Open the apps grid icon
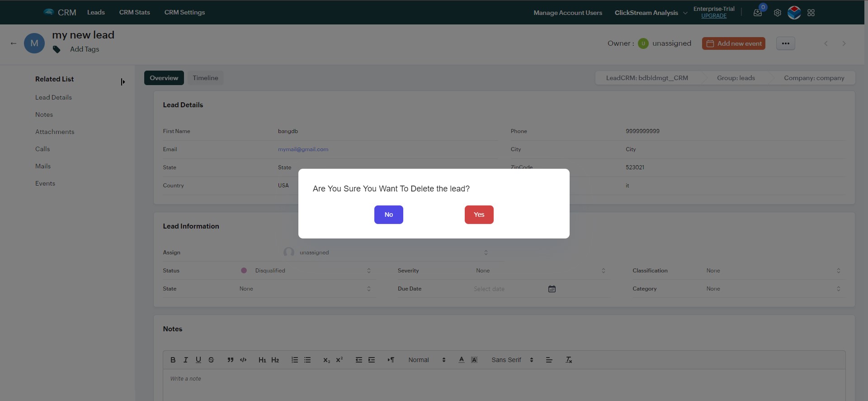 811,13
